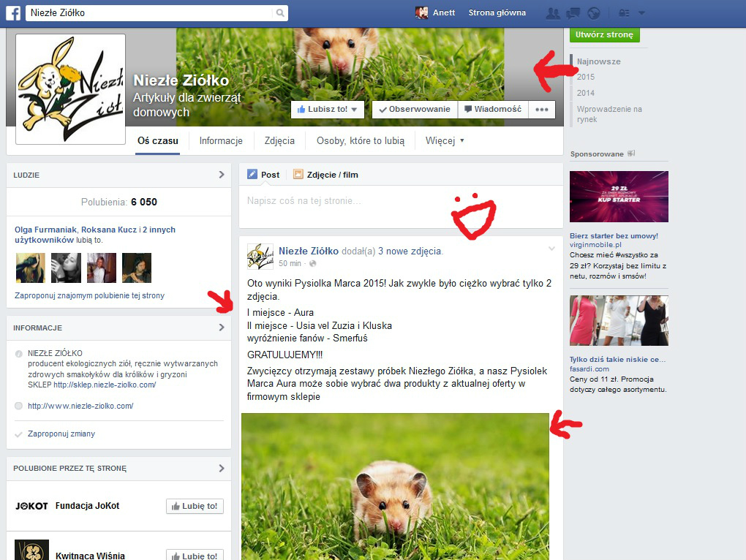Click the Facebook logo icon
The image size is (746, 560).
(13, 13)
